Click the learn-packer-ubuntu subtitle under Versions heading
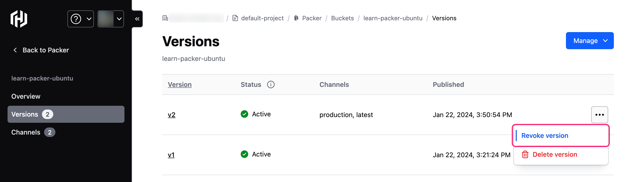The image size is (644, 182). [194, 59]
